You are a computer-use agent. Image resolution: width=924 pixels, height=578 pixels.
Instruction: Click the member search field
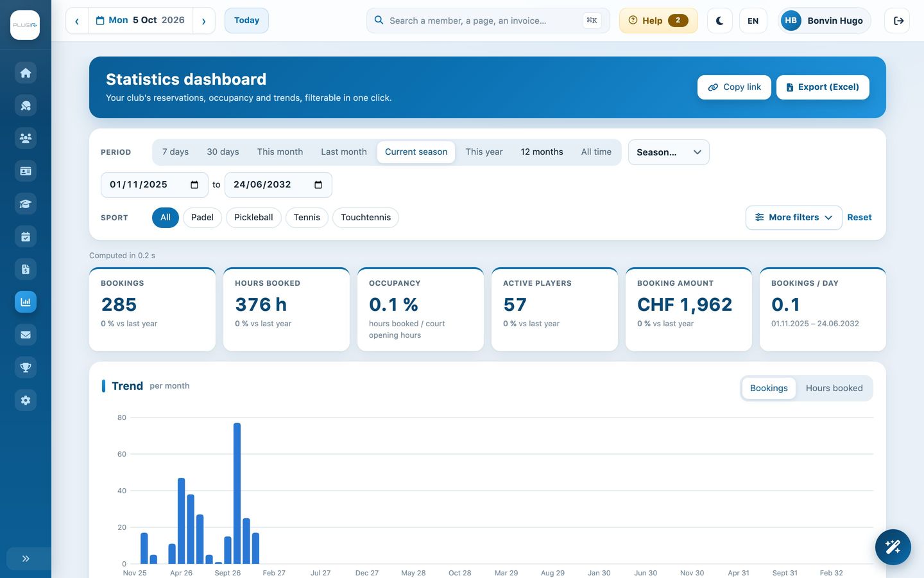[488, 21]
